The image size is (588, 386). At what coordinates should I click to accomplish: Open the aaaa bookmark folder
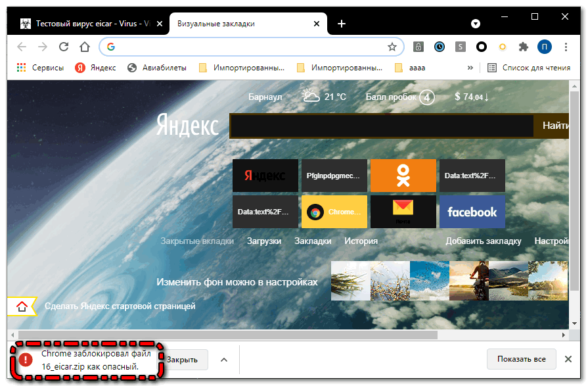click(x=410, y=68)
